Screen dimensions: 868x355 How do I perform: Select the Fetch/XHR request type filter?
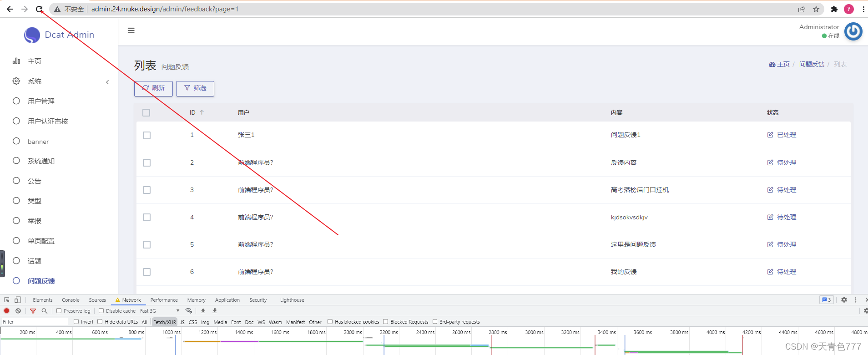coord(164,322)
